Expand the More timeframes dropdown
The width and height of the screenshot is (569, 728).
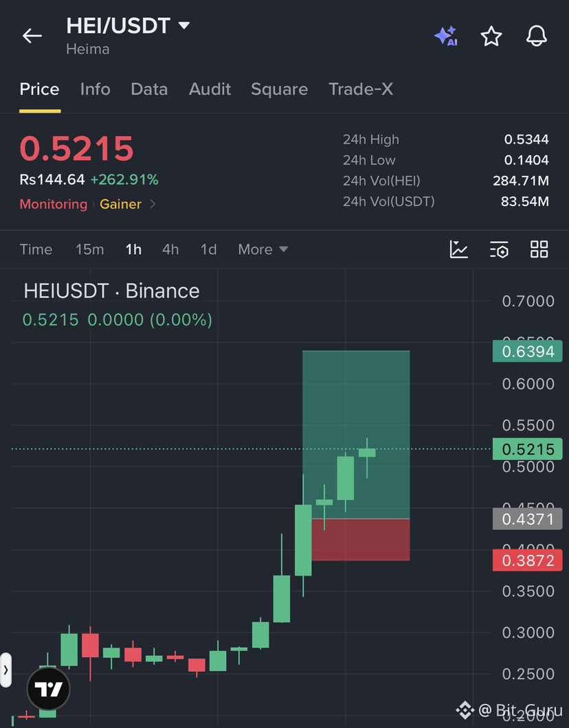tap(263, 249)
